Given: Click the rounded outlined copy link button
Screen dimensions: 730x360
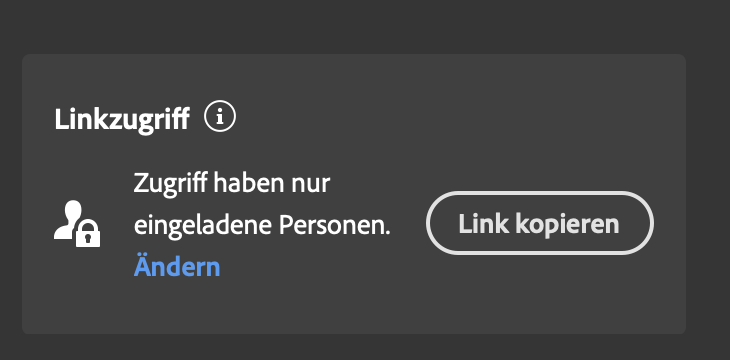Looking at the screenshot, I should click(x=540, y=223).
